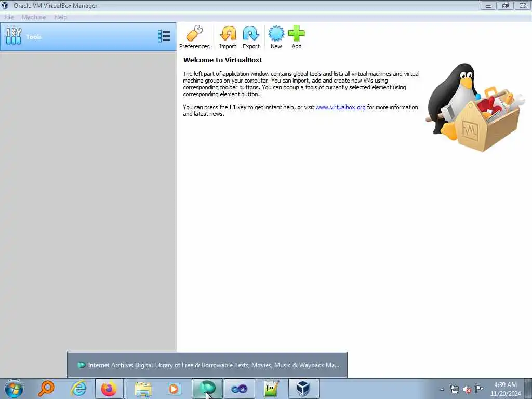Open the Machine menu
Screen dimensions: 532x399
[34, 17]
